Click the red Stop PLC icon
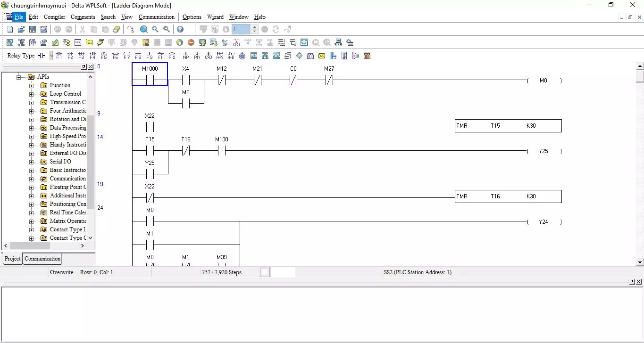Screen dimensions: 644x343 (x=191, y=42)
